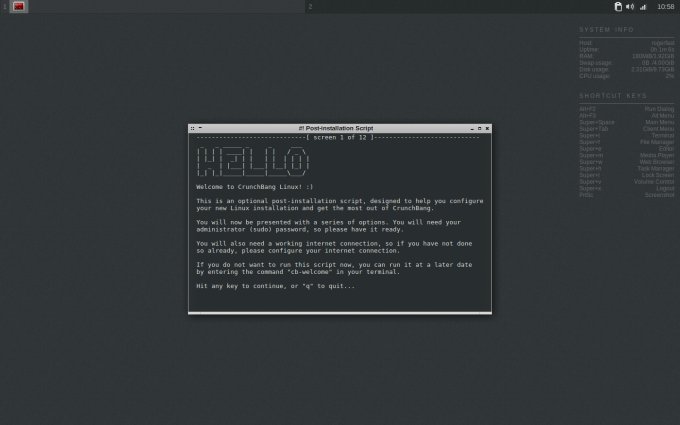Click the Task Manager shortcut entry
The height and width of the screenshot is (425, 680).
click(627, 168)
